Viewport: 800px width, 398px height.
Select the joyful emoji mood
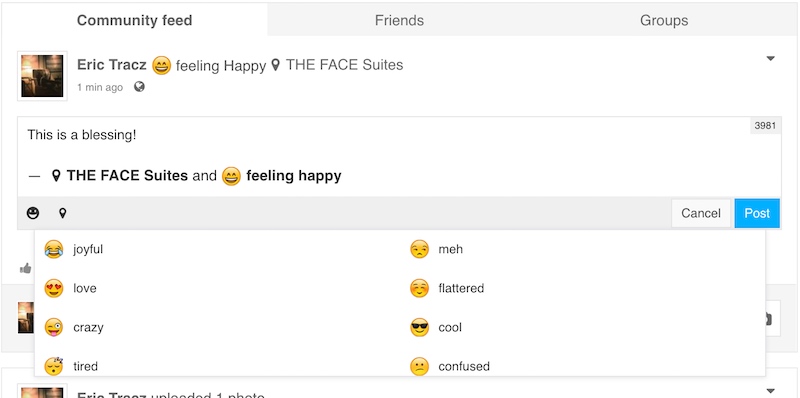coord(54,250)
